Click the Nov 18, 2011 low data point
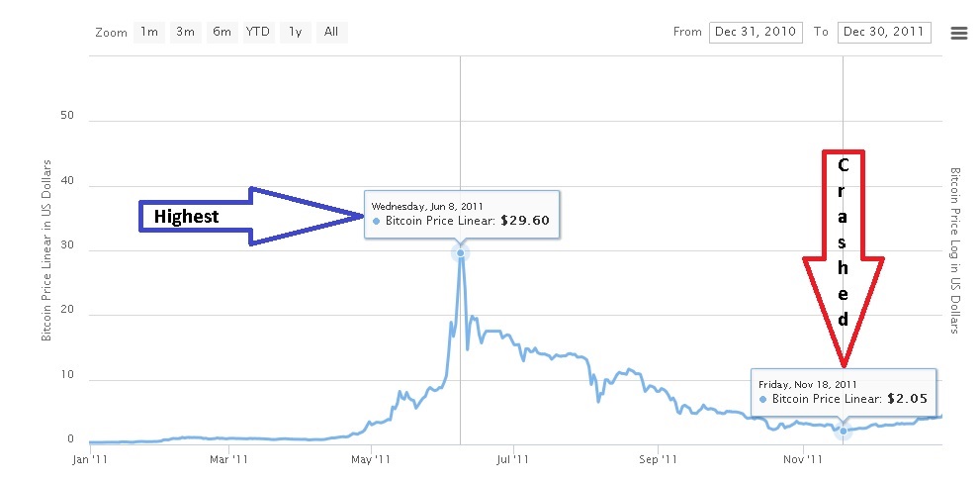Image resolution: width=980 pixels, height=482 pixels. coord(844,431)
